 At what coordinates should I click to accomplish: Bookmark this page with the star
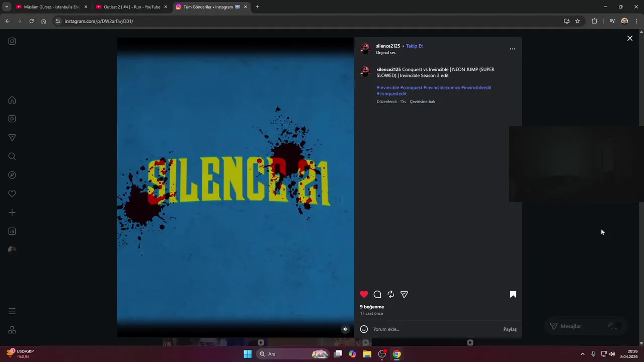pyautogui.click(x=578, y=21)
